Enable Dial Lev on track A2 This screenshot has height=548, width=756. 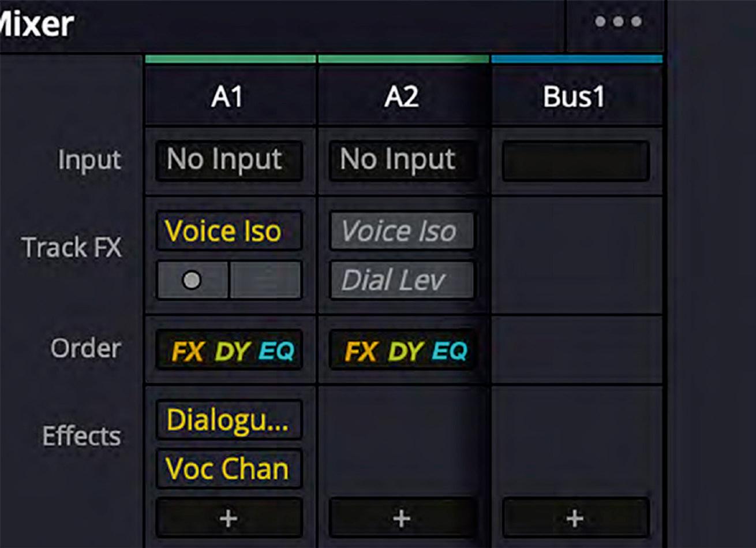tap(402, 281)
